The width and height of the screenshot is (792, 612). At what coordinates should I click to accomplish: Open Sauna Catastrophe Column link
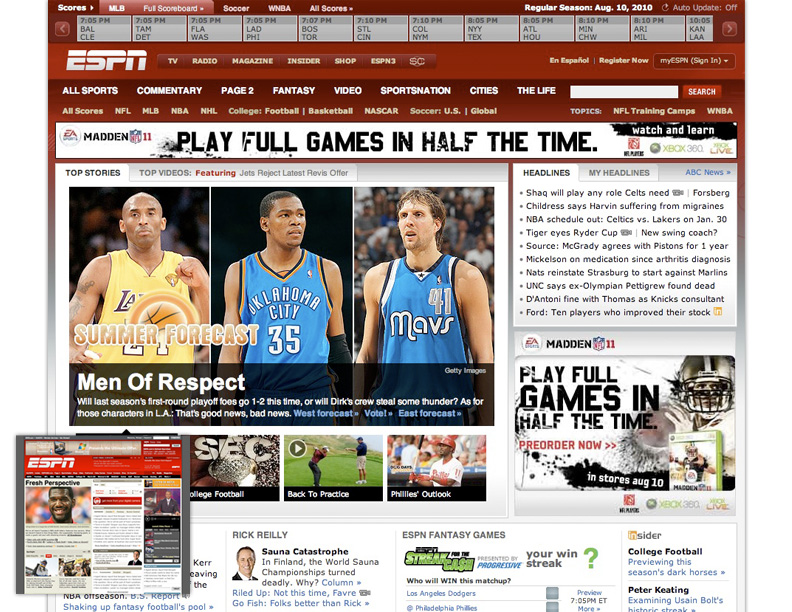341,582
